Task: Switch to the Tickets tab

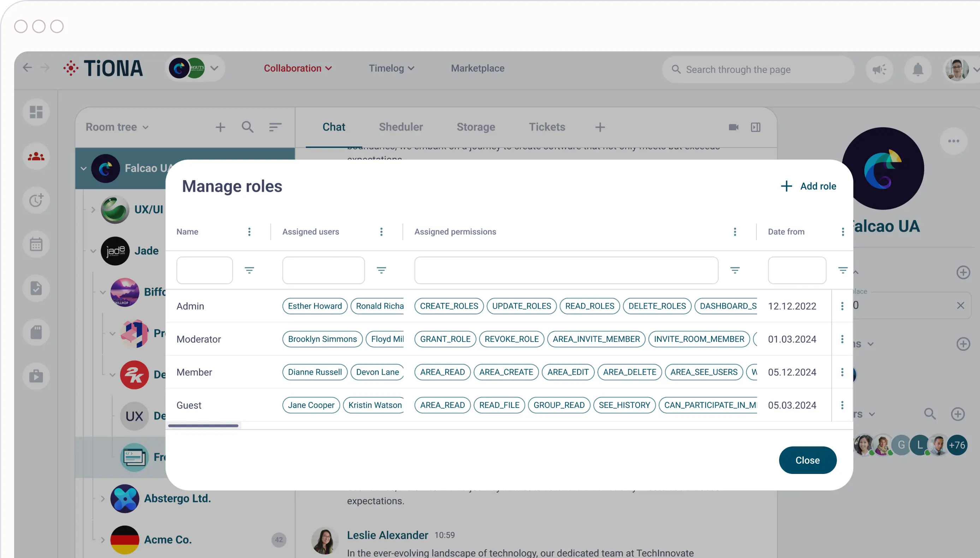Action: (547, 127)
